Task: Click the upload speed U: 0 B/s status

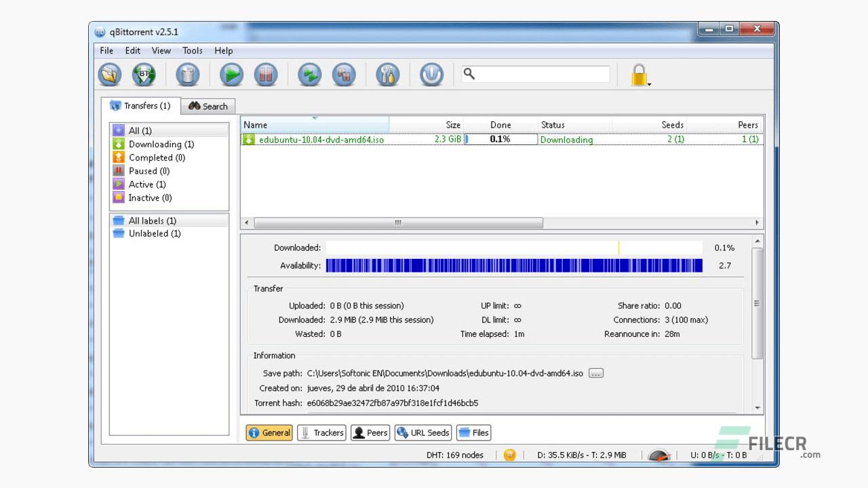Action: coord(718,455)
